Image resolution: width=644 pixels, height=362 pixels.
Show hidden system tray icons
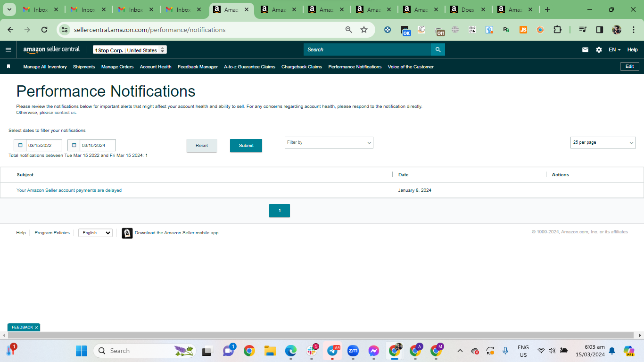(461, 351)
